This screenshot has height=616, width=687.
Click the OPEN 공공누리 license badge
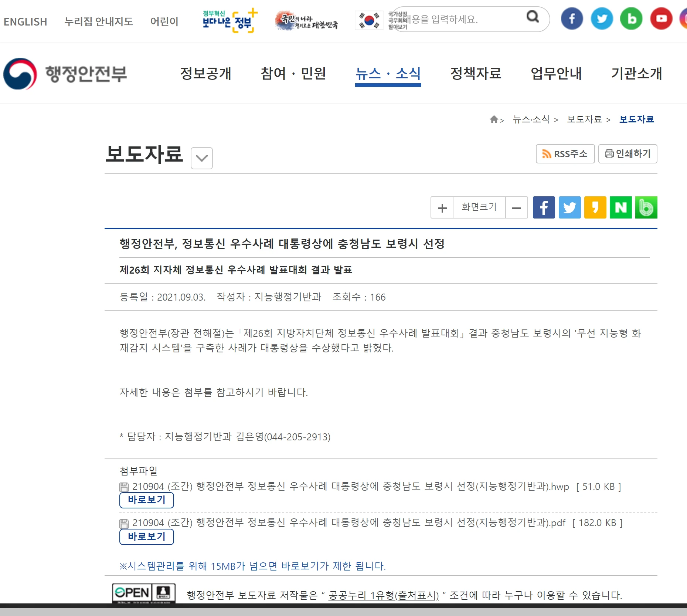(143, 593)
